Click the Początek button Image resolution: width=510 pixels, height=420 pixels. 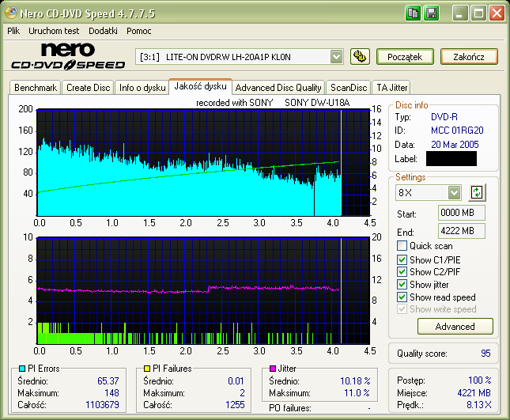click(405, 57)
